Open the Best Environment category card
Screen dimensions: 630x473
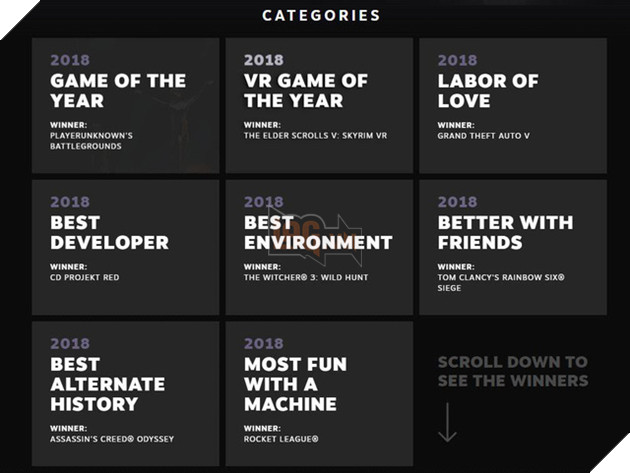click(x=319, y=248)
